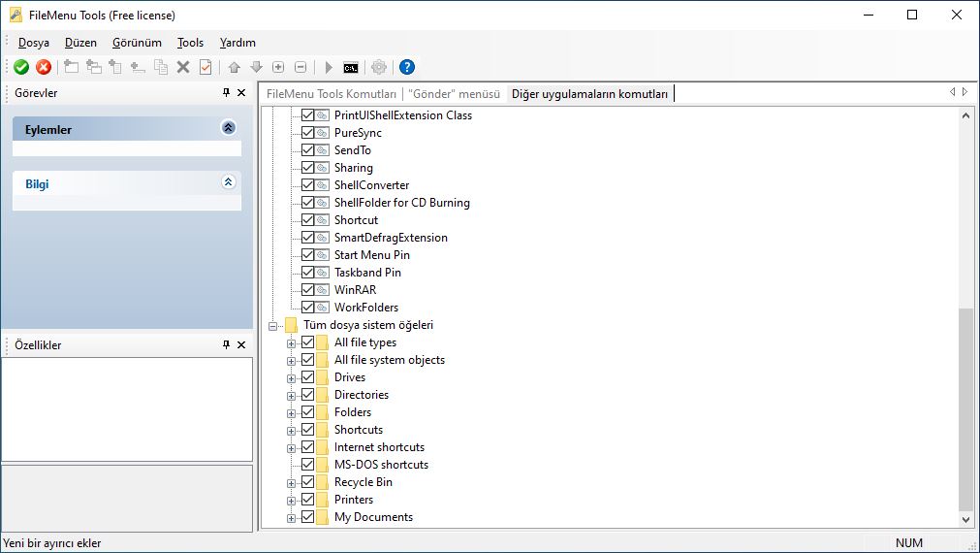
Task: Collapse the Eylemler section chevron
Action: [x=228, y=128]
